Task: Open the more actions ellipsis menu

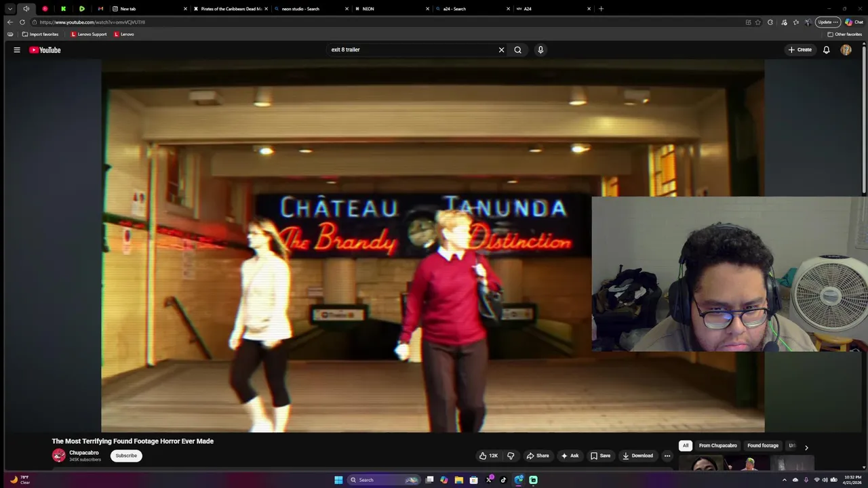Action: pos(667,455)
